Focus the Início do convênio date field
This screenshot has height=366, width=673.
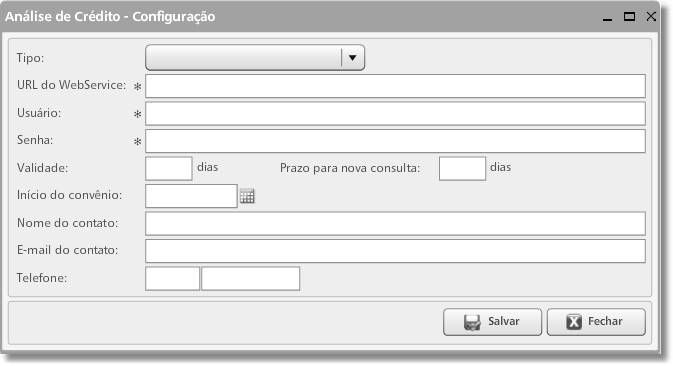191,196
